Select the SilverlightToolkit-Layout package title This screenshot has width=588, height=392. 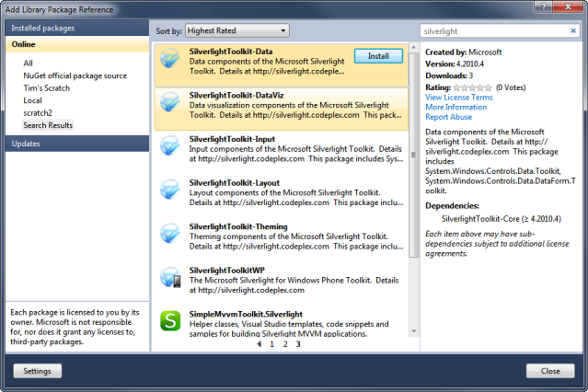coord(235,183)
